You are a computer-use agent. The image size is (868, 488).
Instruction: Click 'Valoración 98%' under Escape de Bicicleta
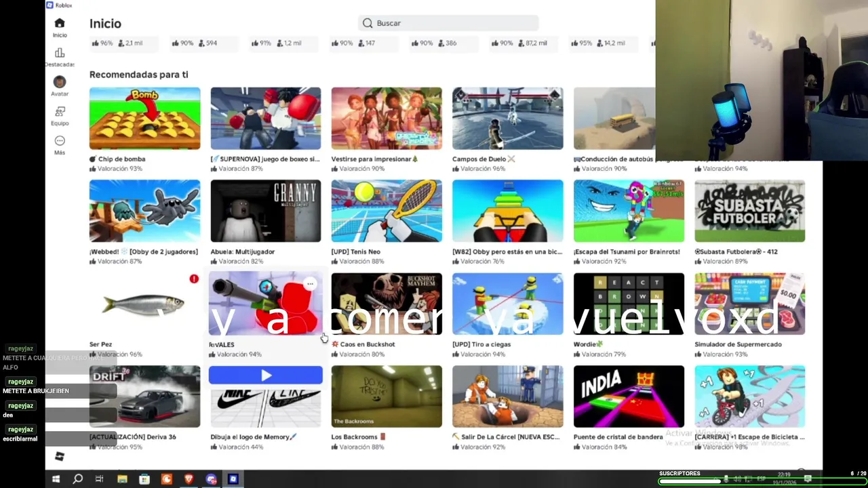coord(725,447)
